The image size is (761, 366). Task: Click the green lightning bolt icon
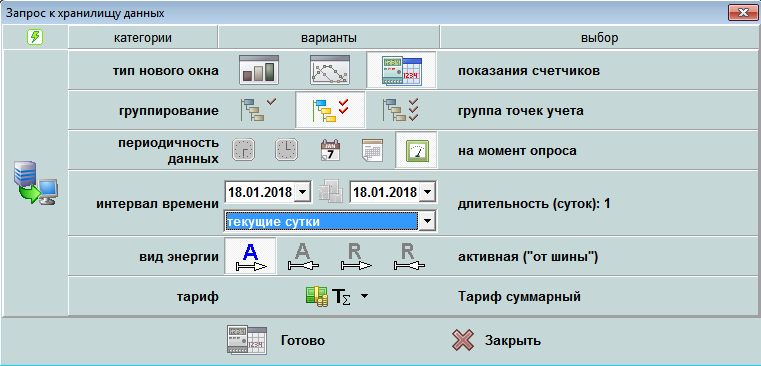tap(35, 37)
